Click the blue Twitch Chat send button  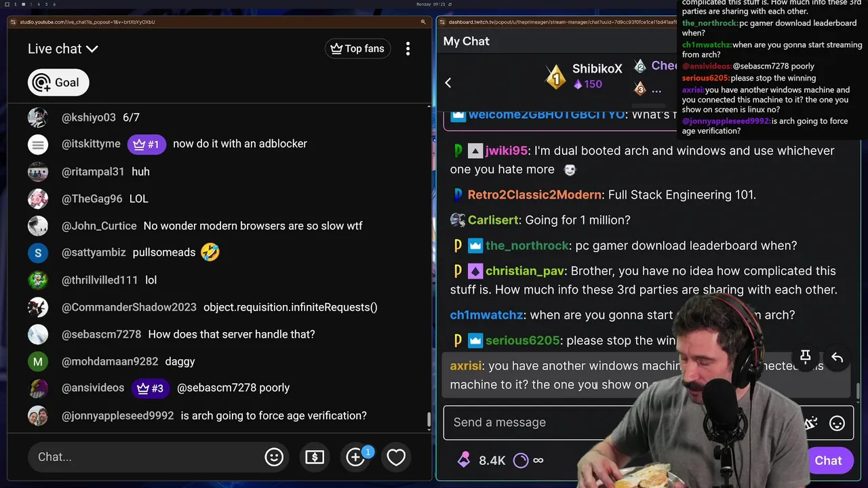[828, 461]
